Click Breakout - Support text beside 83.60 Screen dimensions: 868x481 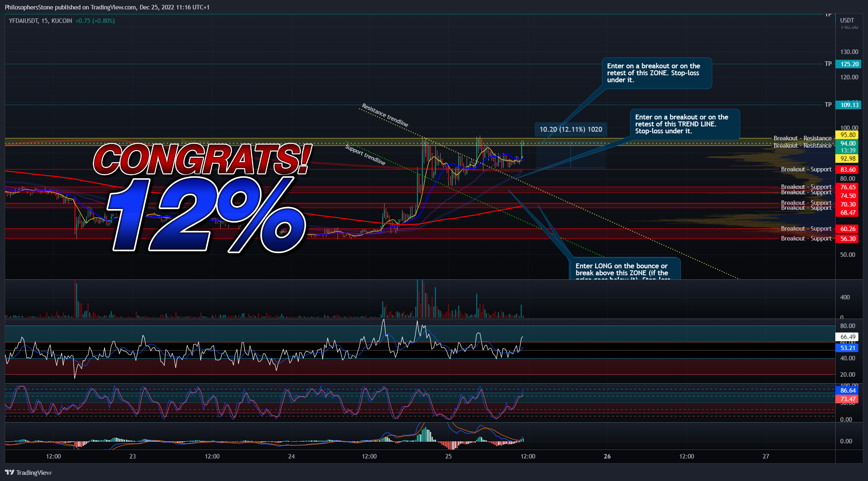point(806,169)
